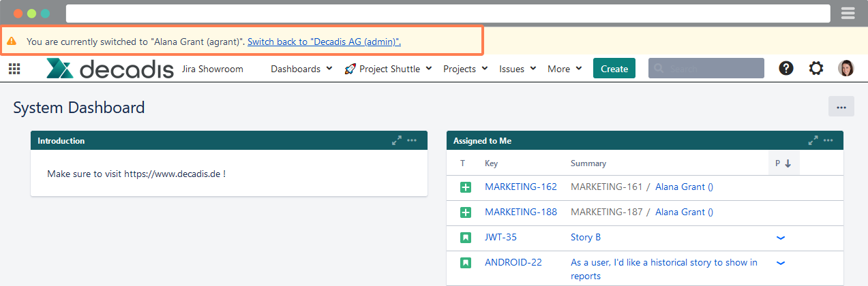868x286 pixels.
Task: Switch back to Decadis AG admin link
Action: point(324,42)
